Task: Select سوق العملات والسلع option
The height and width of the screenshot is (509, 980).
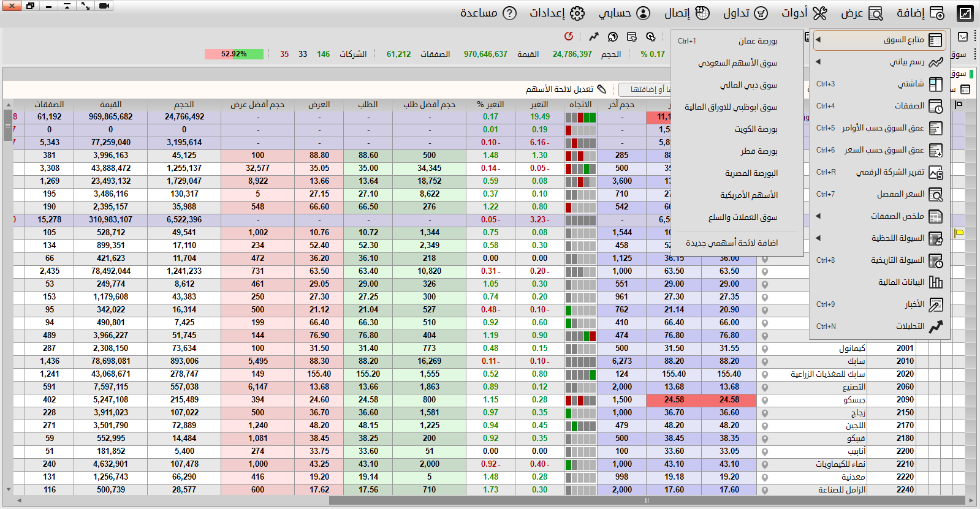Action: 737,217
